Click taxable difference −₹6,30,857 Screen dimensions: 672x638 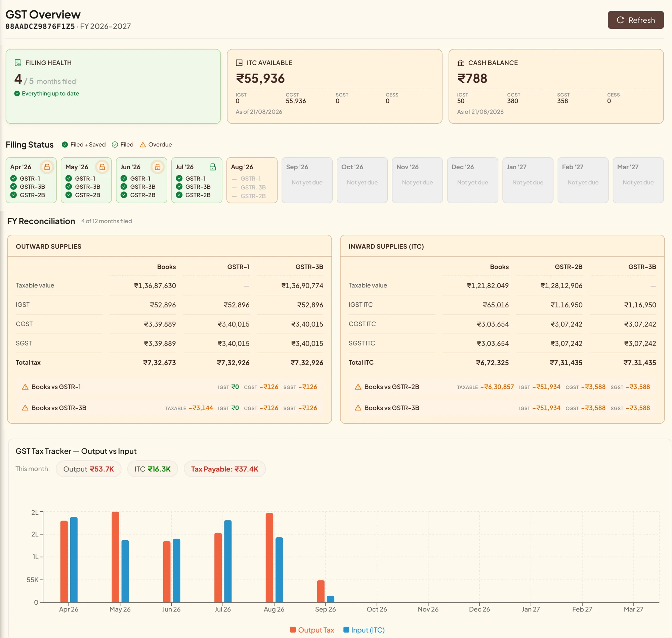[x=497, y=387]
